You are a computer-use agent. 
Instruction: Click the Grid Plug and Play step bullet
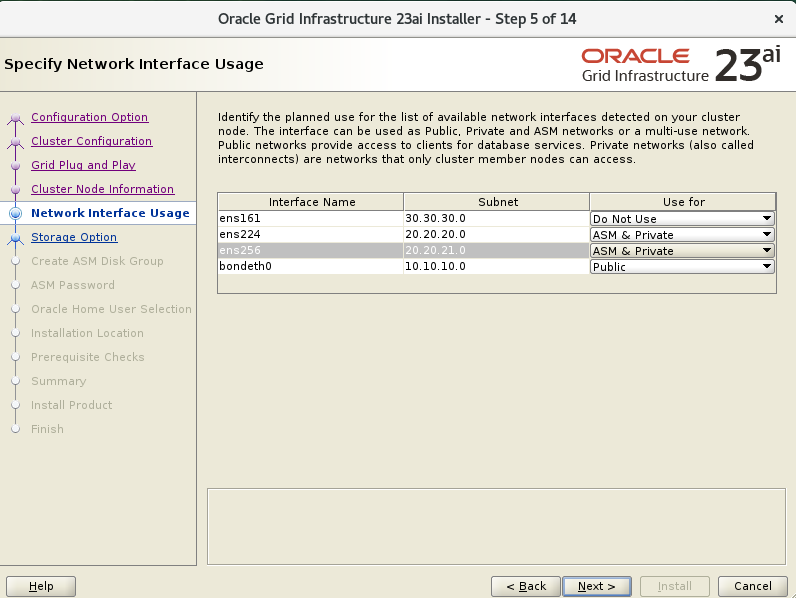(16, 165)
